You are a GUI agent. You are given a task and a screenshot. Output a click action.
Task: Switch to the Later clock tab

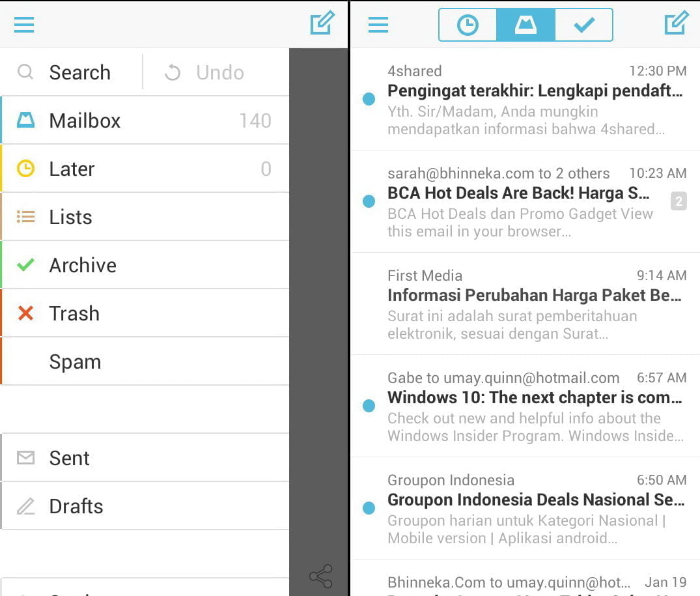tap(468, 25)
